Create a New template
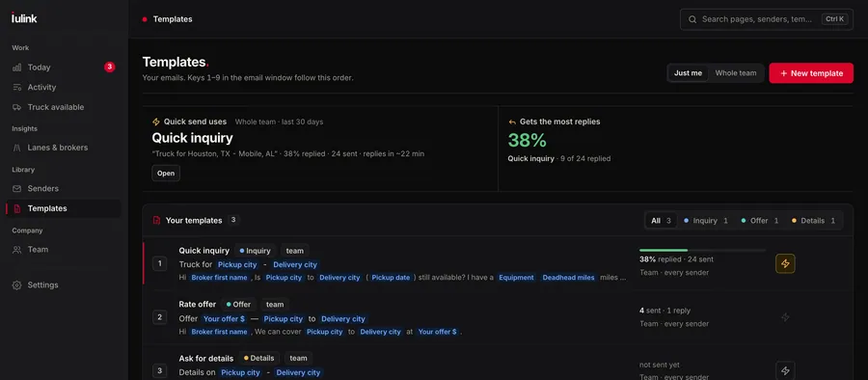Viewport: 868px width, 380px height. pyautogui.click(x=811, y=73)
